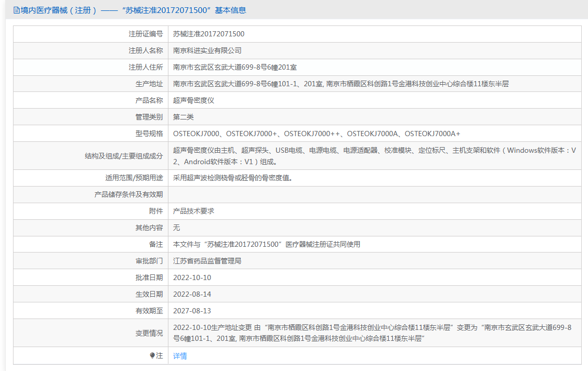This screenshot has width=588, height=371.
Task: Click the 备注 remark text
Action: click(267, 244)
